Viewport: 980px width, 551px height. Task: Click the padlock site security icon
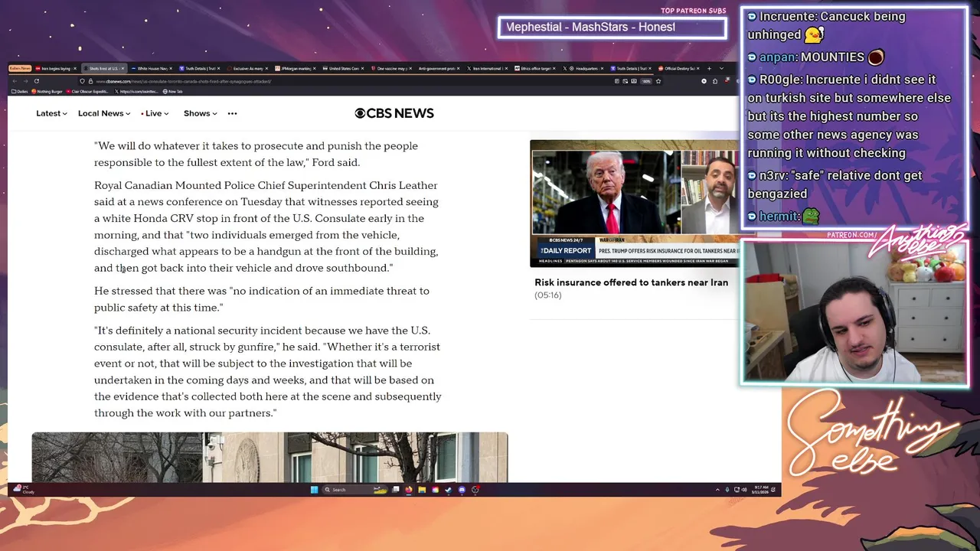pyautogui.click(x=90, y=81)
